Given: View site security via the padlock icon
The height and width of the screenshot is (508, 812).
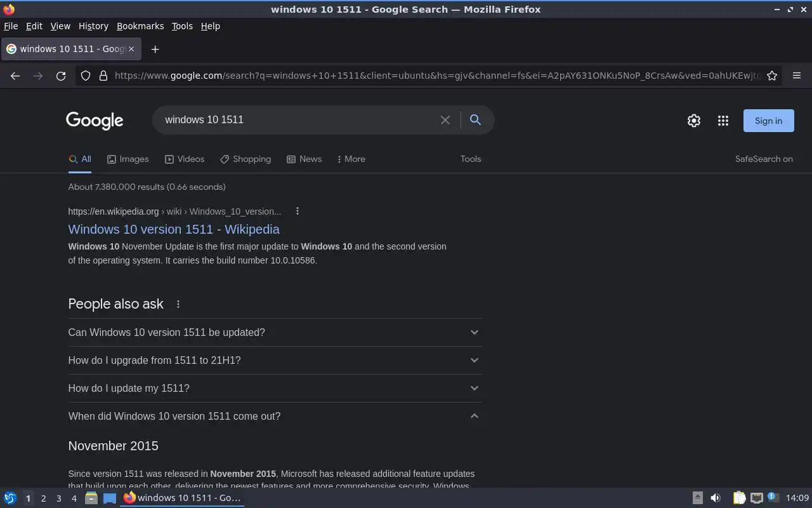Looking at the screenshot, I should [103, 76].
